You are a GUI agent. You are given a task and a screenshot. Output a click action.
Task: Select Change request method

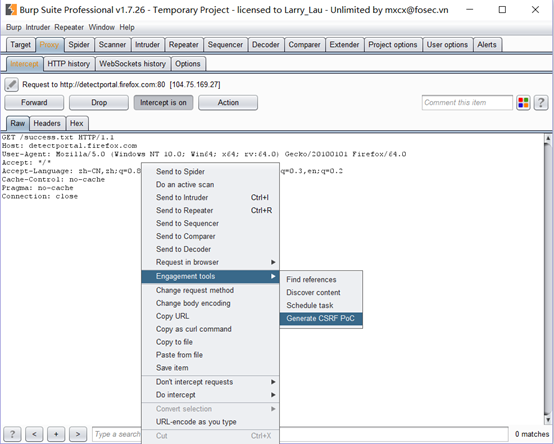pos(210,290)
